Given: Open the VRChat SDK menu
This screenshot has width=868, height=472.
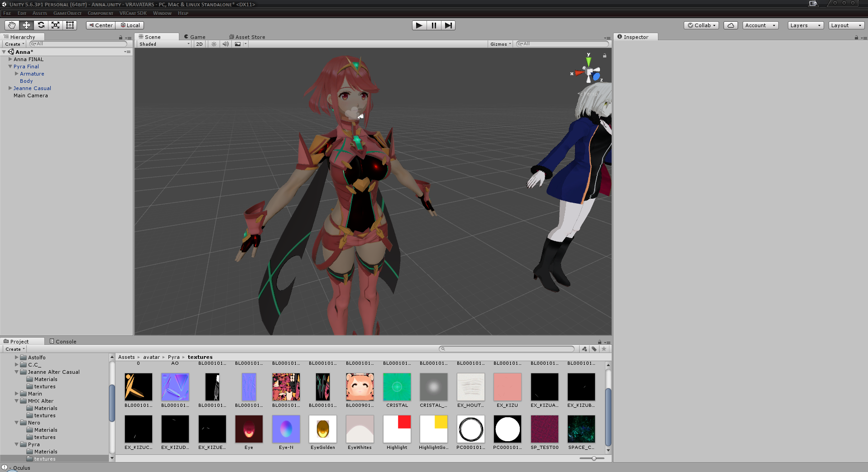Looking at the screenshot, I should (133, 13).
